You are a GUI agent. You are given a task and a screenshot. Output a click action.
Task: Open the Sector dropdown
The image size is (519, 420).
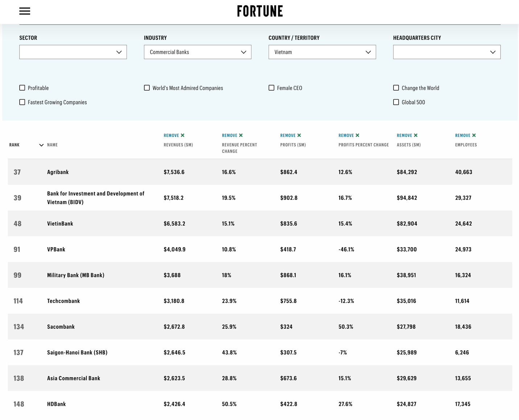[x=73, y=52]
